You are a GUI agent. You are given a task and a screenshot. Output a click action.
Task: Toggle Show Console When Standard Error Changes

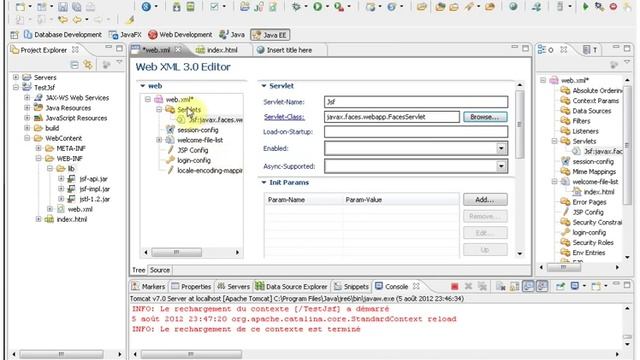[x=542, y=287]
